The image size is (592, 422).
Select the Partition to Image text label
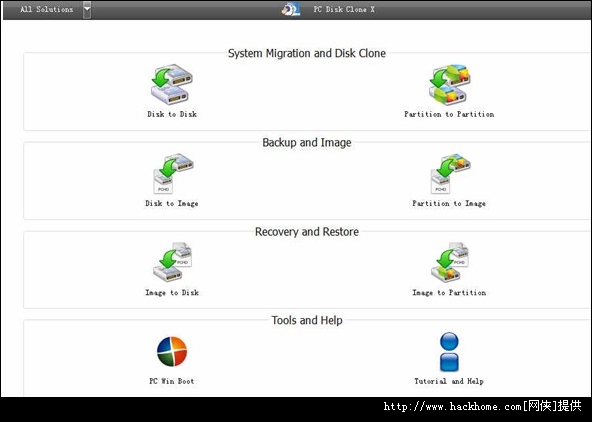click(449, 203)
